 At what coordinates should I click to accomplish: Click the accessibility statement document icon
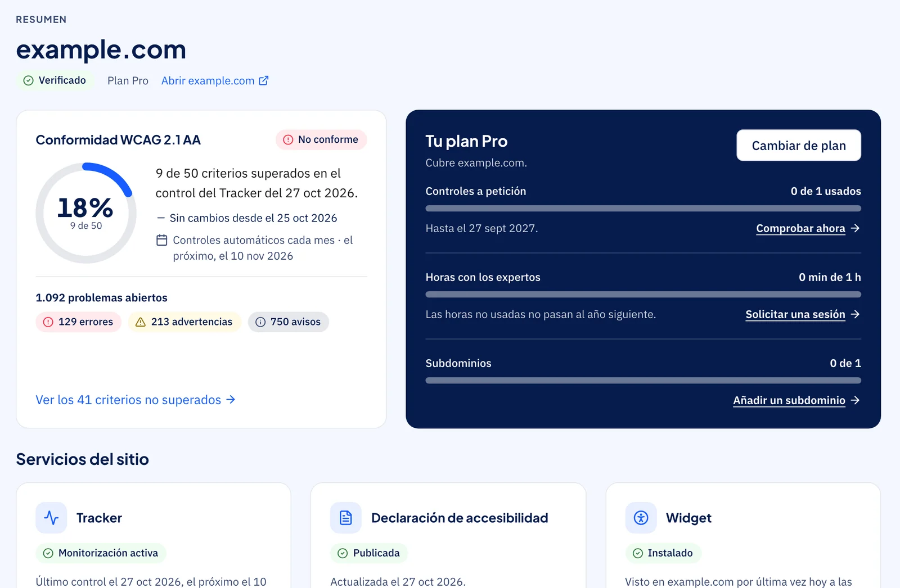(x=346, y=518)
